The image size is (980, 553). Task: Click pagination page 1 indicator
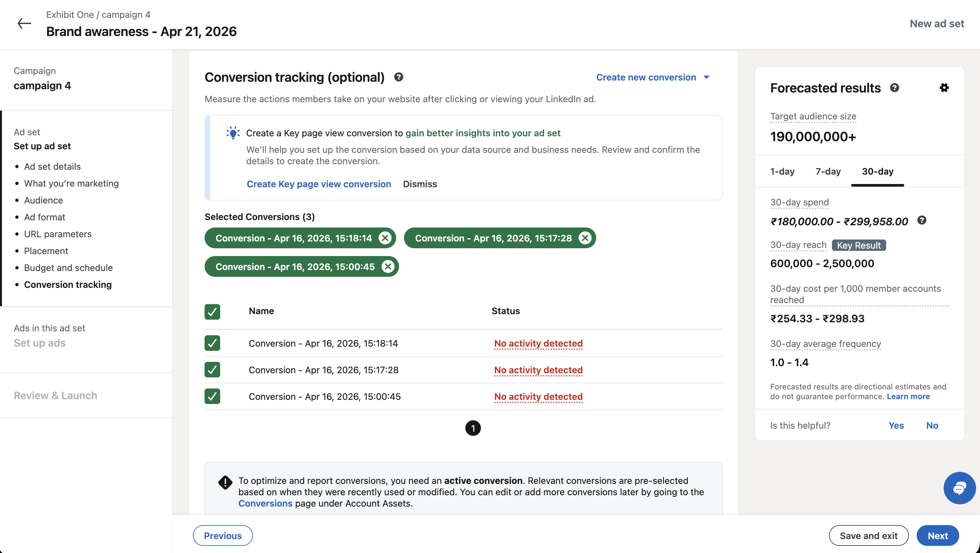(x=473, y=428)
